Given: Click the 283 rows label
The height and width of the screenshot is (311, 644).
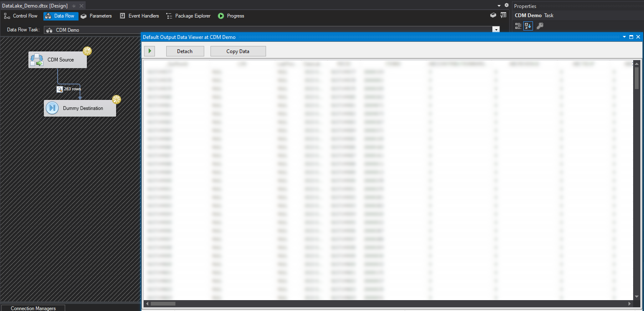Looking at the screenshot, I should (72, 89).
